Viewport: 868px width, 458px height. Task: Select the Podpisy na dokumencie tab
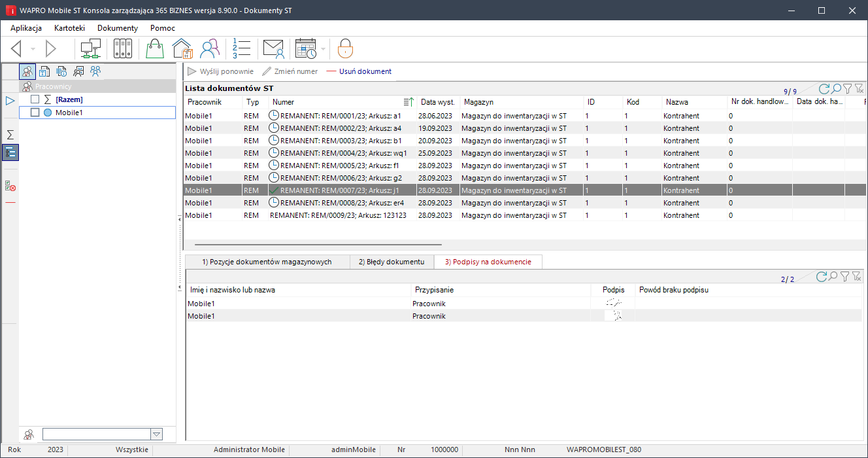click(x=488, y=262)
